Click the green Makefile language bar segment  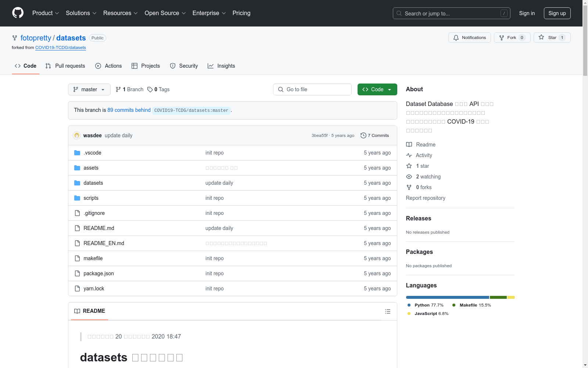(498, 297)
